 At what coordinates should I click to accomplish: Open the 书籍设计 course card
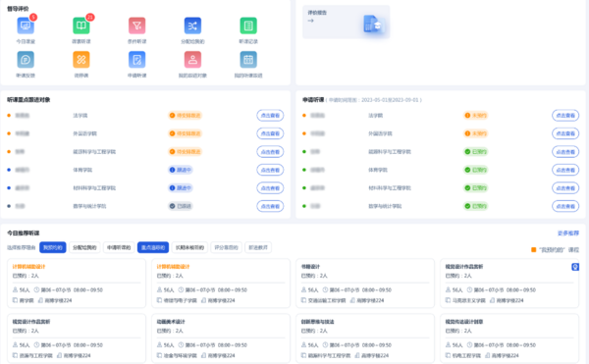click(365, 284)
